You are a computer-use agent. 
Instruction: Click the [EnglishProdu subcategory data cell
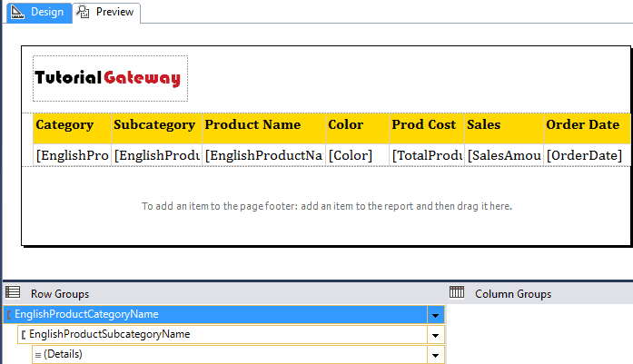(156, 155)
